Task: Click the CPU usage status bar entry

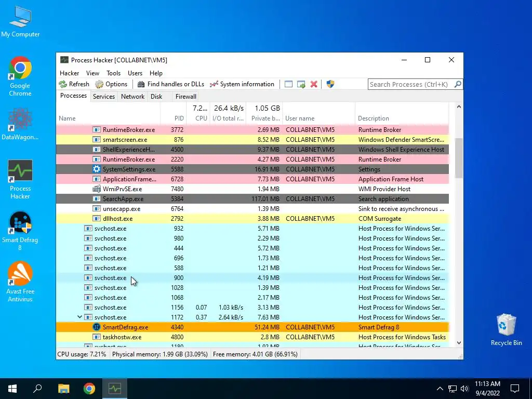Action: point(82,354)
